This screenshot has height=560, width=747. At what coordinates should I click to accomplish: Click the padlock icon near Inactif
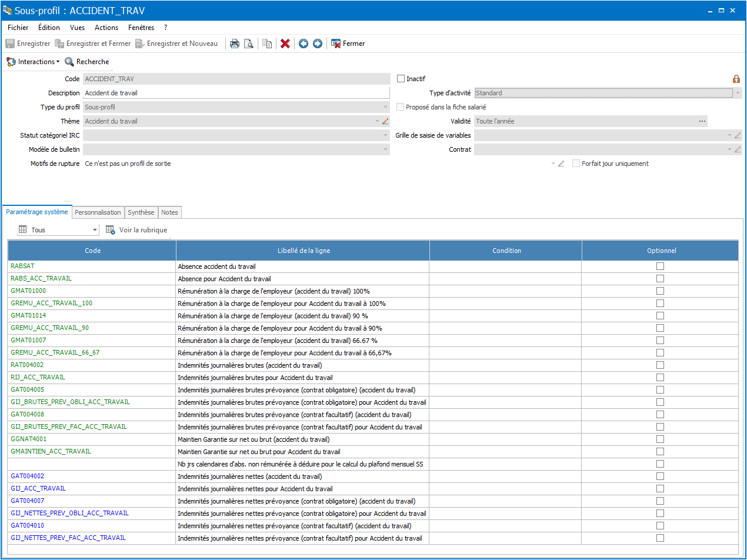pyautogui.click(x=736, y=79)
